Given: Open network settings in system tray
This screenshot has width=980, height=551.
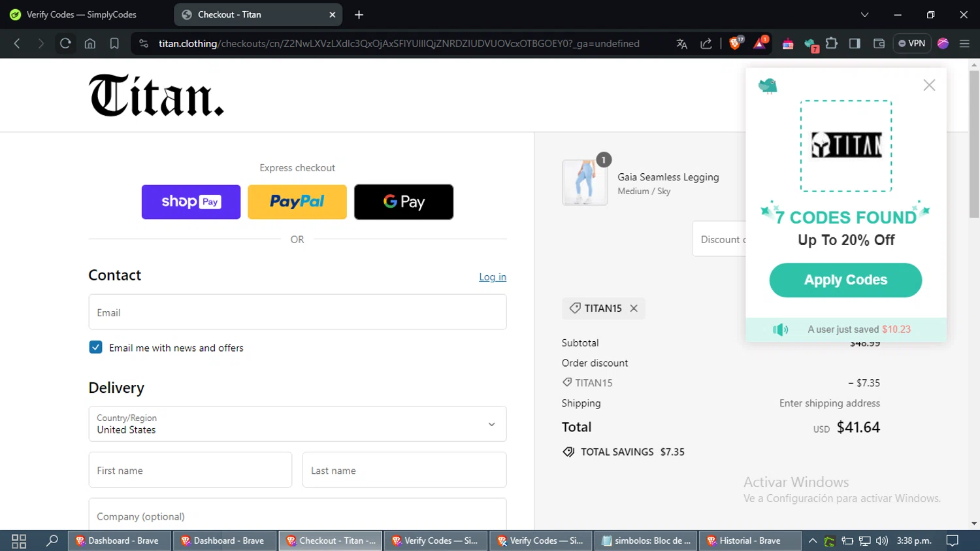Looking at the screenshot, I should coord(864,541).
